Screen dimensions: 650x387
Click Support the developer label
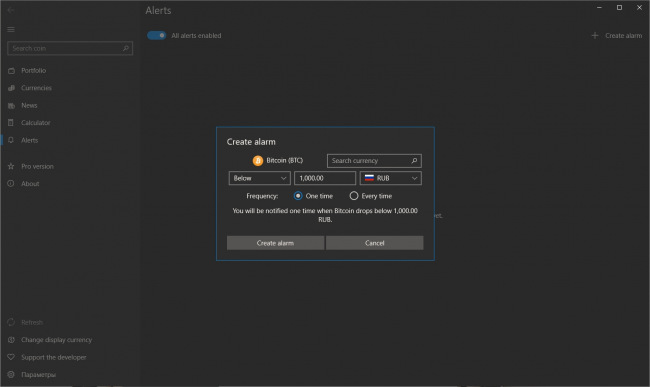point(53,358)
